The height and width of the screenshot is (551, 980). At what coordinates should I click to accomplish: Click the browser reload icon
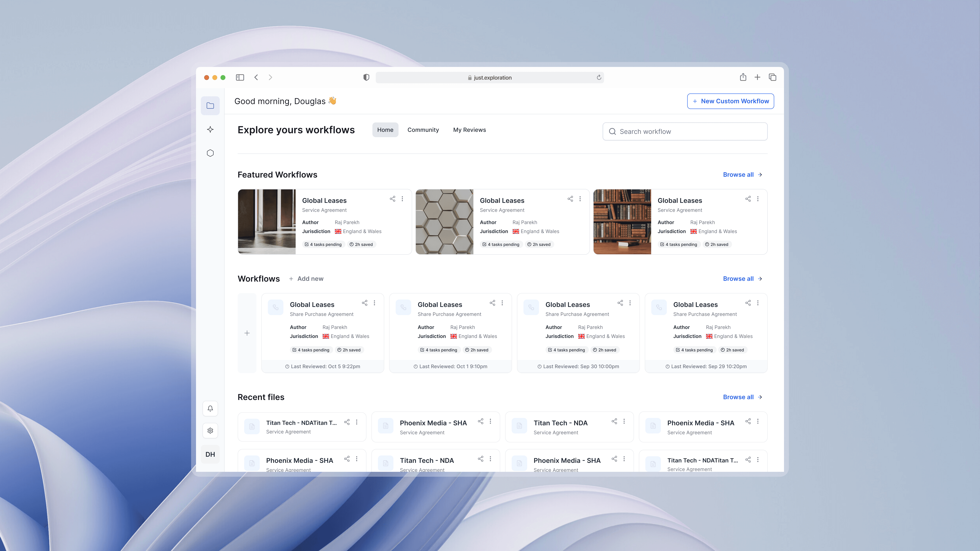coord(598,78)
